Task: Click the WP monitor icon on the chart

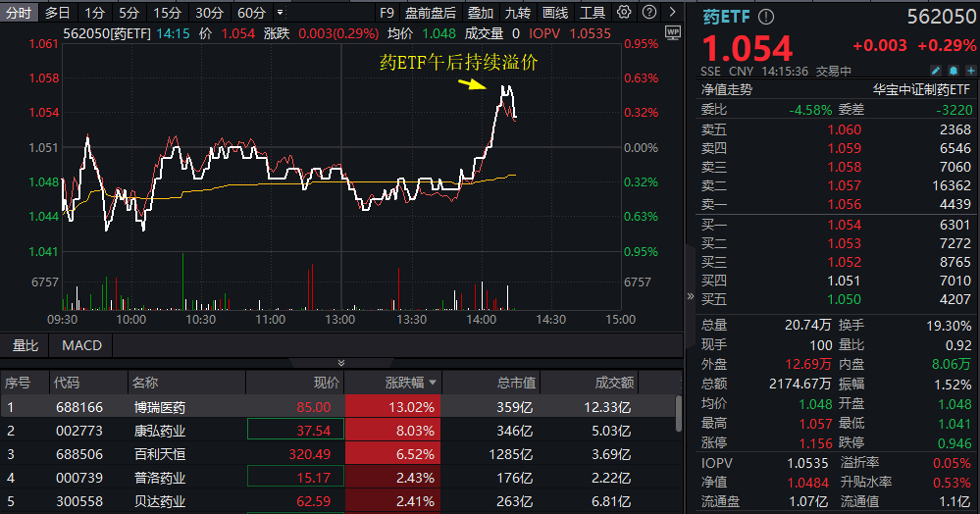Action: click(673, 32)
